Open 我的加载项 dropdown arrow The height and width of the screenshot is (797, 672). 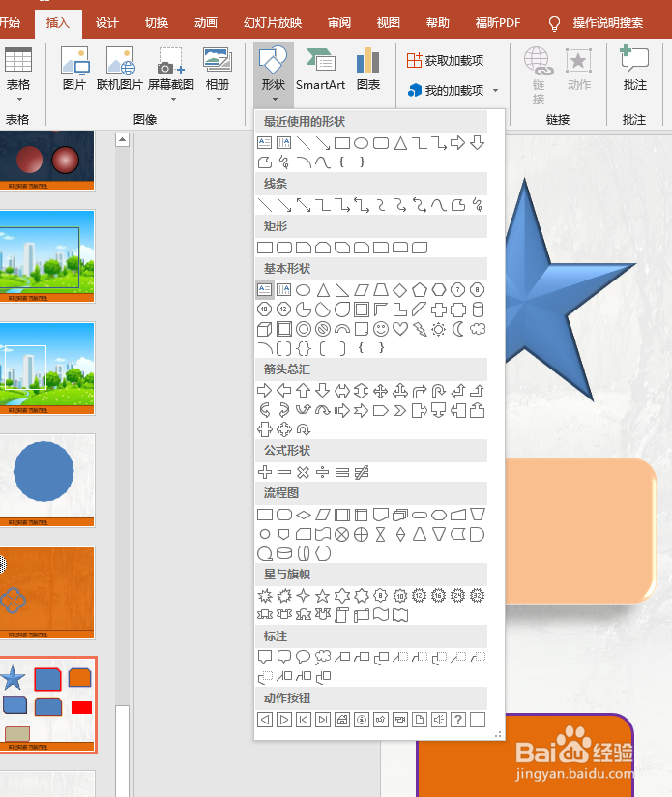click(496, 91)
